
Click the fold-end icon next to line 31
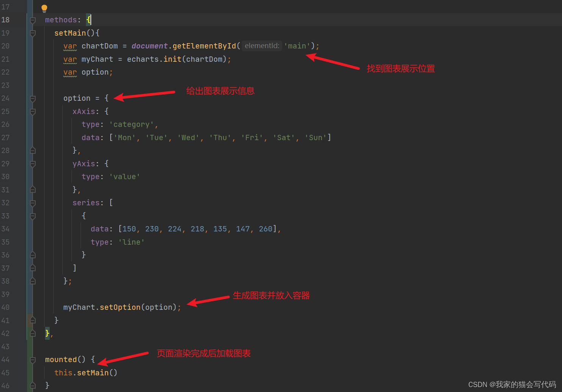pos(33,189)
